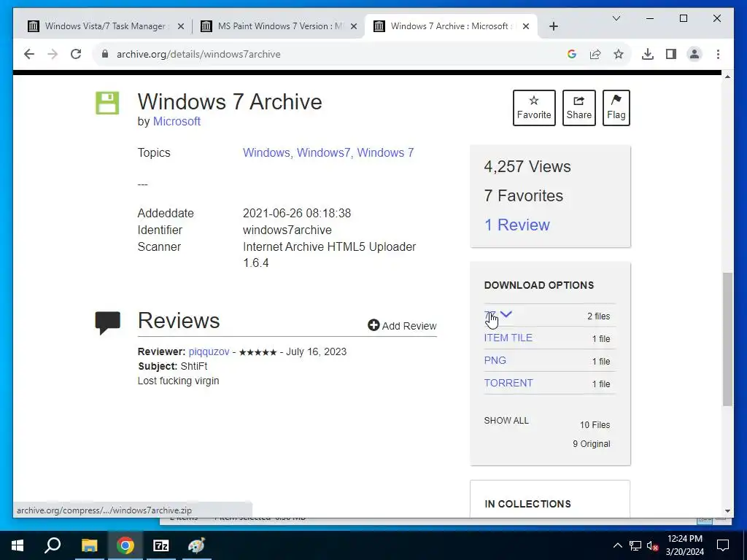Screen dimensions: 747x560
Task: Bookmark this page with the star icon
Action: coord(619,54)
